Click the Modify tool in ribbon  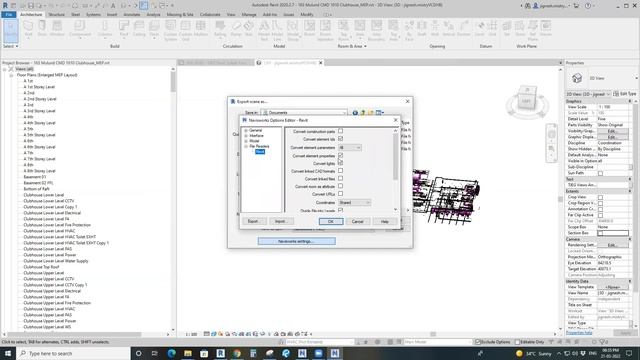(x=11, y=31)
